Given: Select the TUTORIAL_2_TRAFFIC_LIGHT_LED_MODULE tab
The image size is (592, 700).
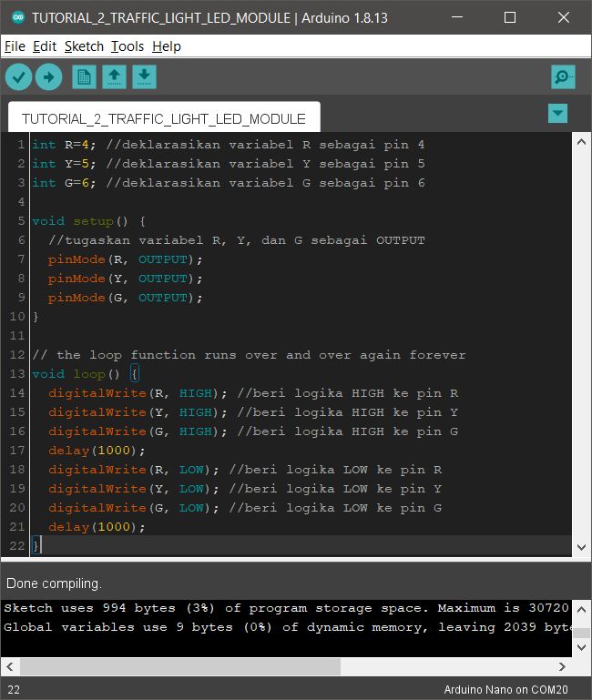Looking at the screenshot, I should pyautogui.click(x=164, y=118).
